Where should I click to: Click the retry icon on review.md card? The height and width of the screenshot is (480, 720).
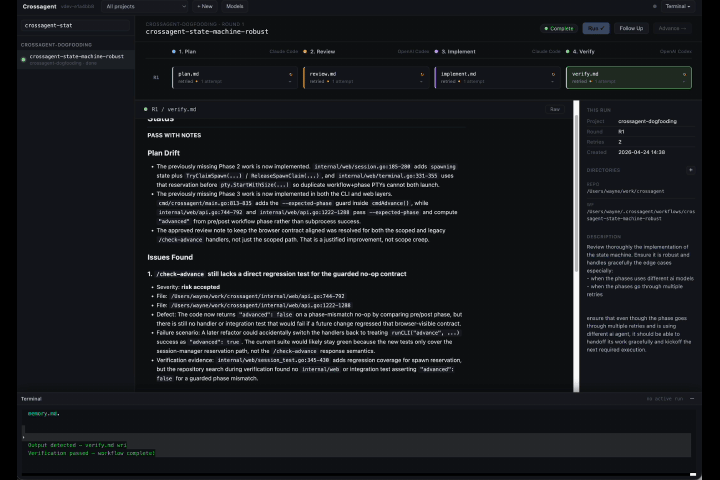(422, 74)
